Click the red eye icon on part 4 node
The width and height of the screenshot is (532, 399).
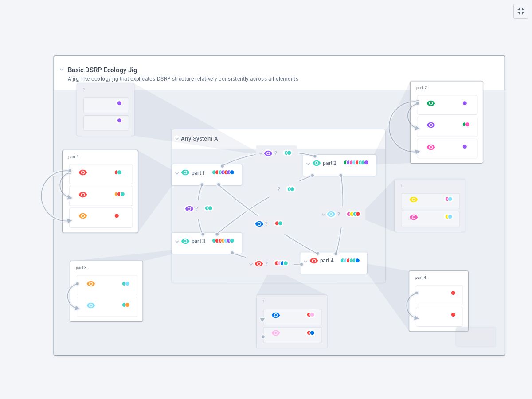pos(314,261)
